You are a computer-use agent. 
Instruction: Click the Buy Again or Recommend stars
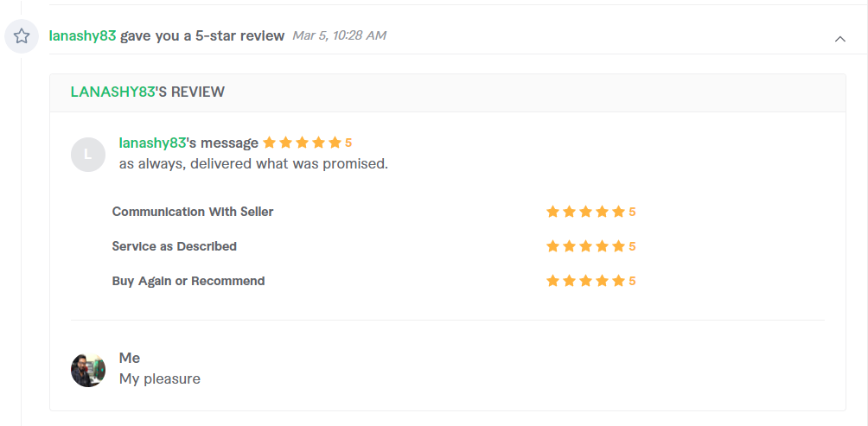(x=590, y=281)
